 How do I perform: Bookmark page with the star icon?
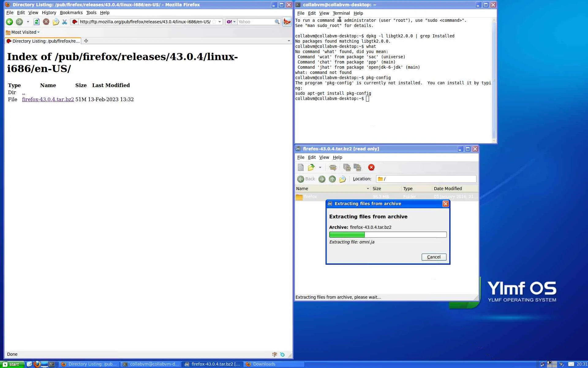click(214, 22)
